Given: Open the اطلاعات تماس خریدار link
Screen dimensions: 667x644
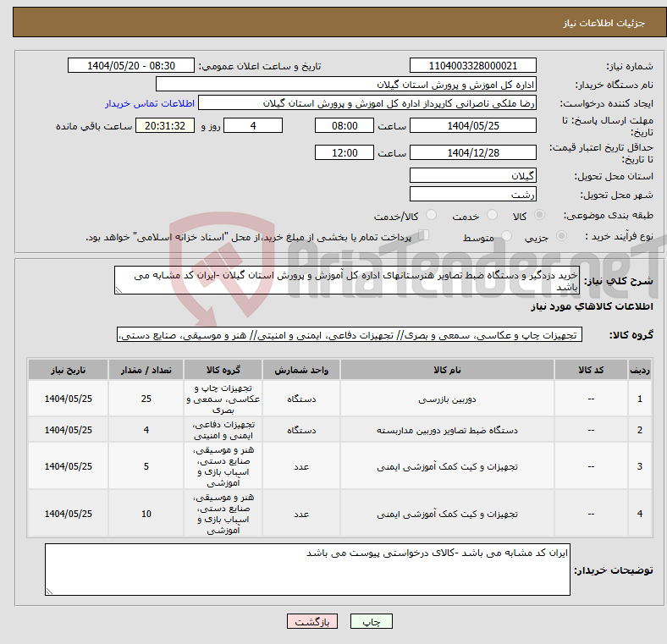Looking at the screenshot, I should tap(150, 103).
